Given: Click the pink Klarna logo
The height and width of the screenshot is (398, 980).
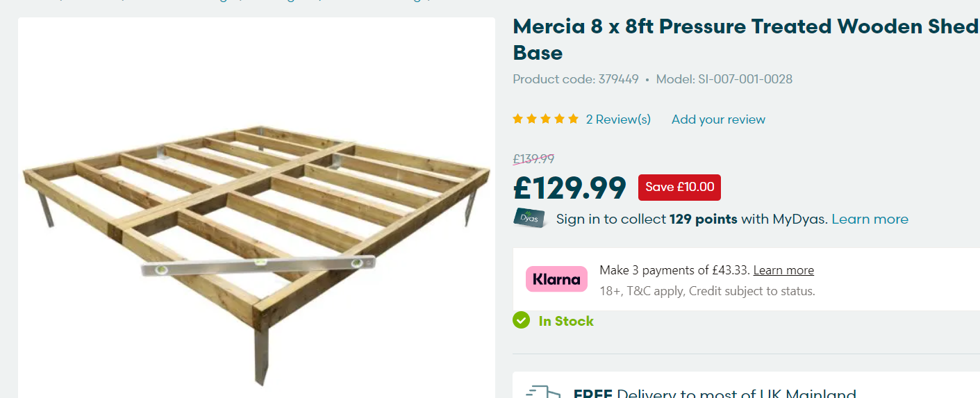Looking at the screenshot, I should coord(556,279).
